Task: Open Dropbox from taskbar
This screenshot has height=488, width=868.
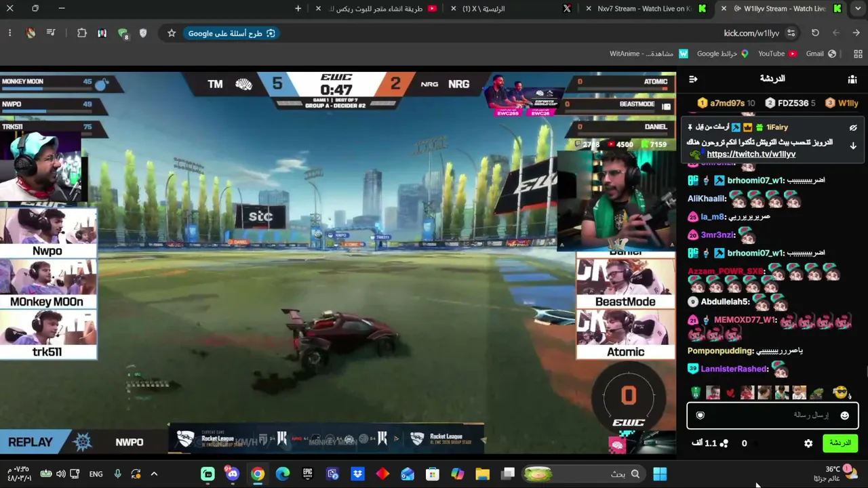Action: point(357,474)
